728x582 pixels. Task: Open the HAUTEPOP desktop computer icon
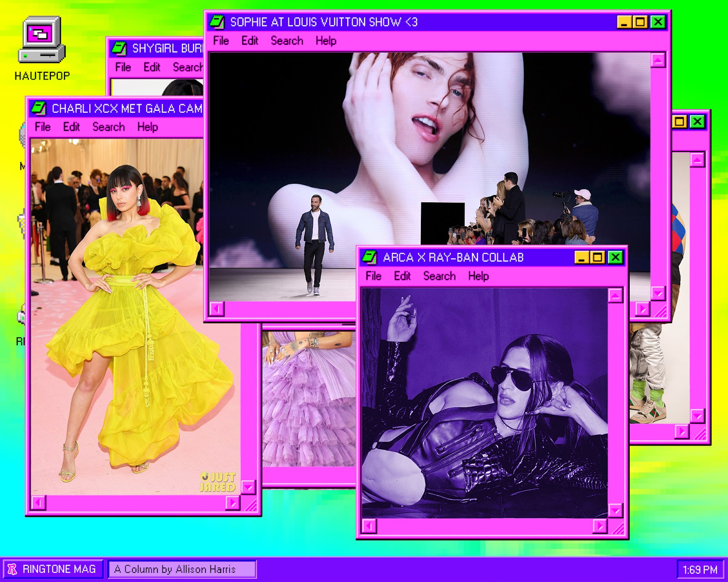[x=42, y=40]
